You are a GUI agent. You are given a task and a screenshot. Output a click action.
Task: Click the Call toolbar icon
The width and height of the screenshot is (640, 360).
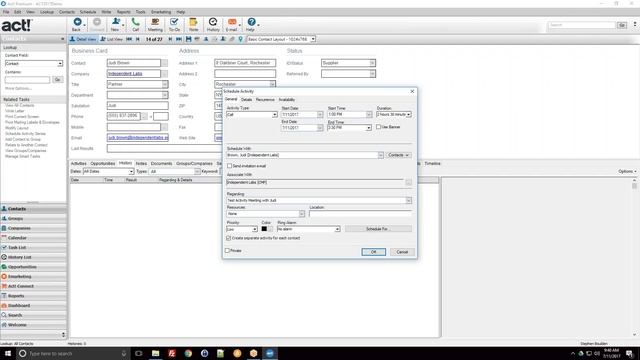(x=136, y=24)
